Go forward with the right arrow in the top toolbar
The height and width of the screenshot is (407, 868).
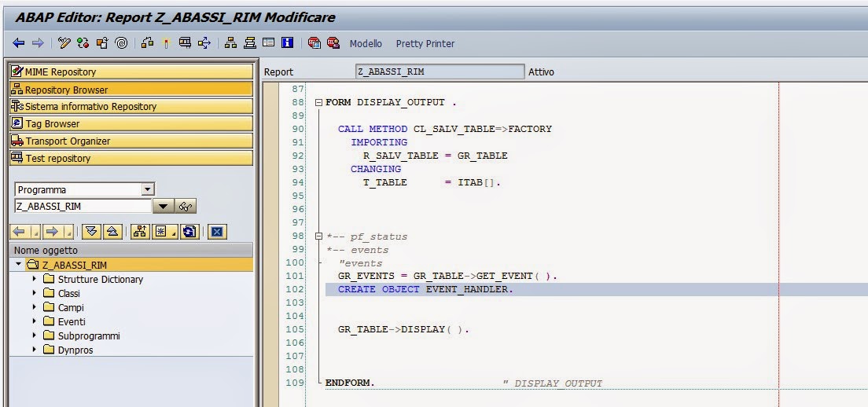pyautogui.click(x=38, y=43)
